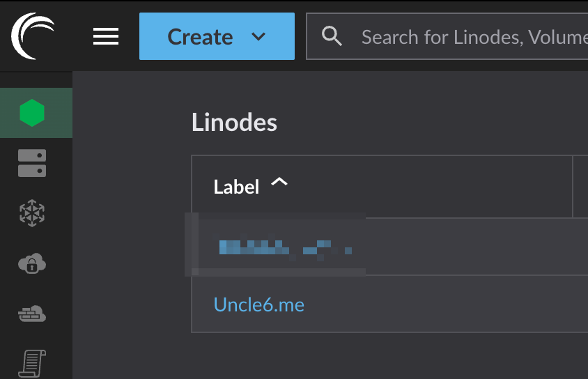Click the Akamai logo to go home
Screen dimensions: 588x379
32,36
